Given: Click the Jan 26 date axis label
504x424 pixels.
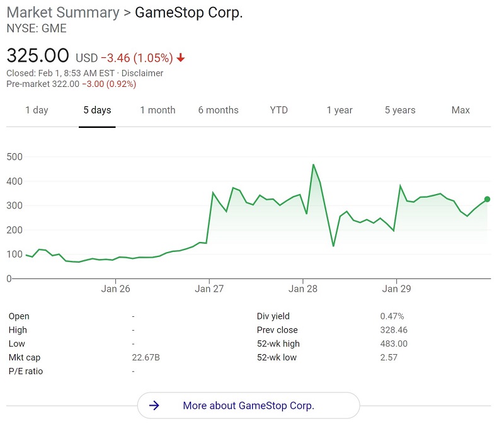Looking at the screenshot, I should (x=115, y=289).
